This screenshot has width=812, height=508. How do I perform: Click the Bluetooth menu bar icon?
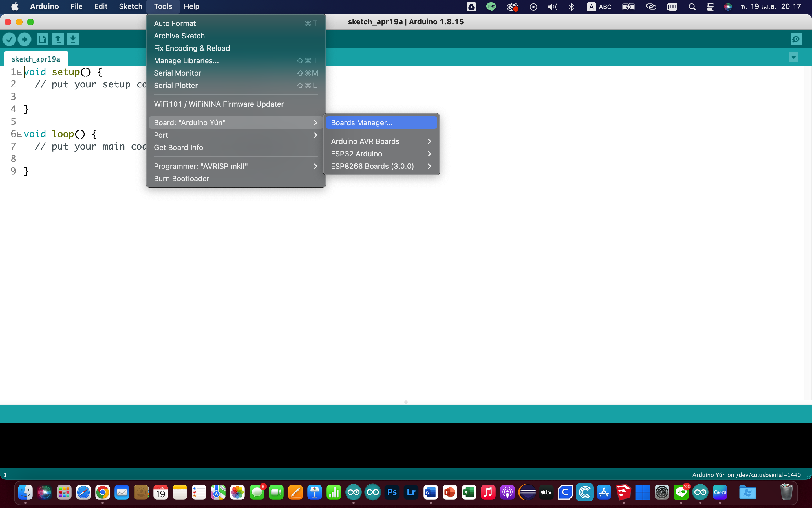(572, 7)
